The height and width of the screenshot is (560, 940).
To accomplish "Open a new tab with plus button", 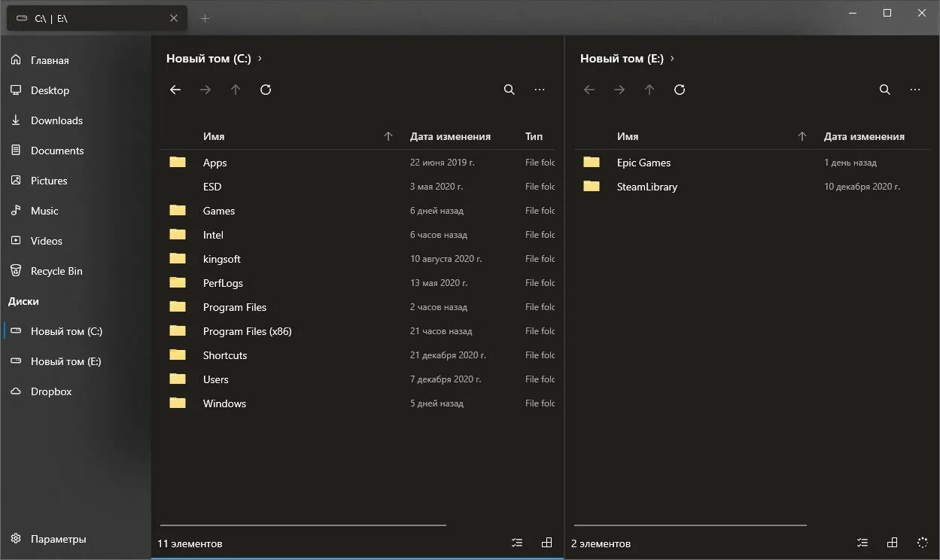I will pos(205,18).
